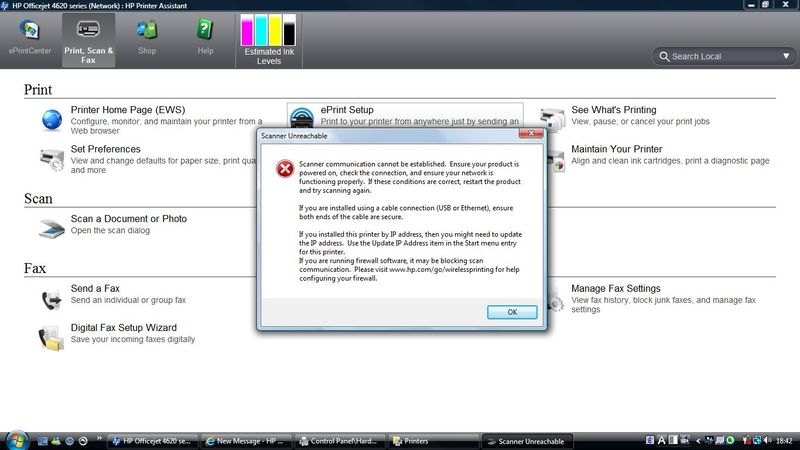Viewport: 800px width, 450px height.
Task: Show hidden tray icons with the chevron
Action: pyautogui.click(x=698, y=441)
